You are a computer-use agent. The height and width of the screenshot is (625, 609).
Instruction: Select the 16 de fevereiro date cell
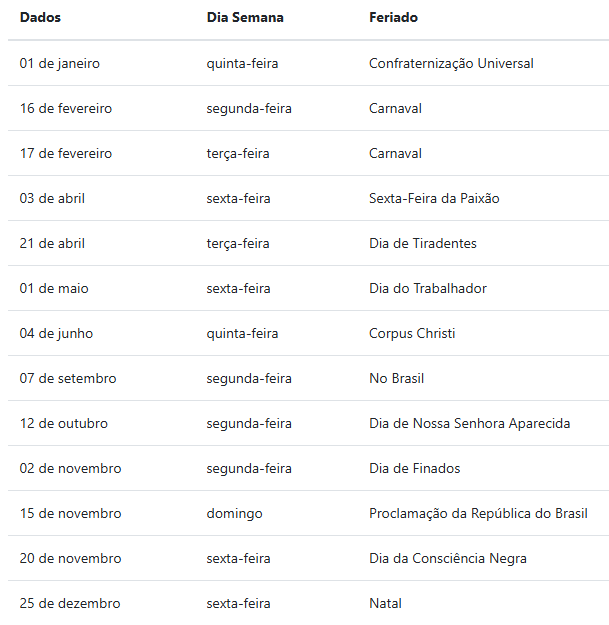pos(66,108)
